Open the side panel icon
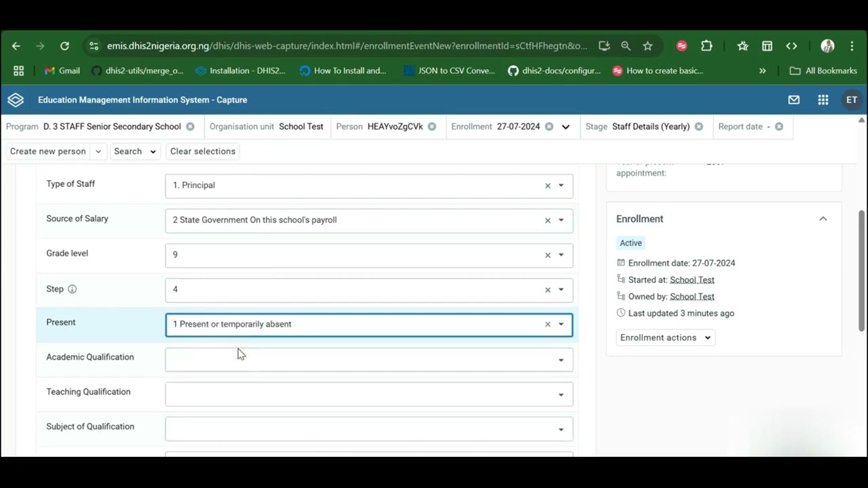Screen dimensions: 868x488 coord(767,46)
